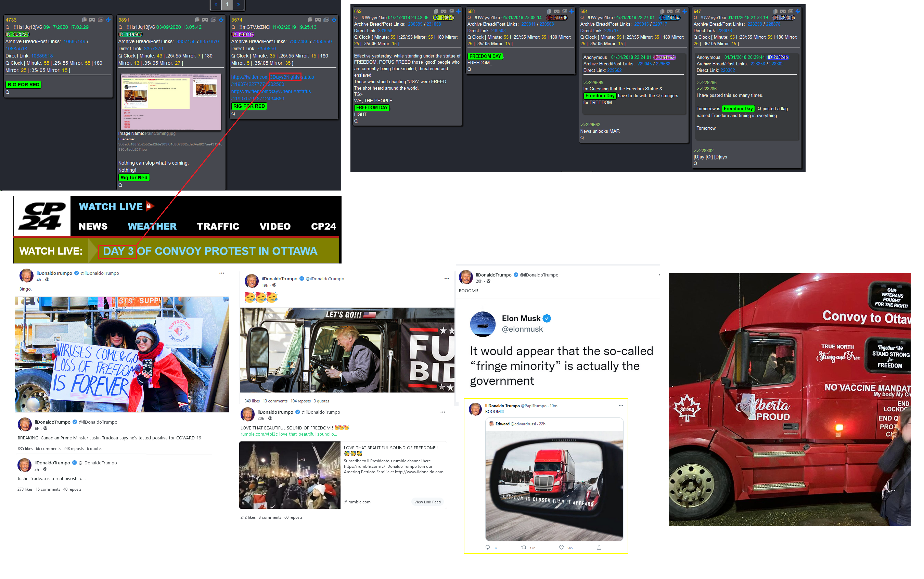
Task: Click the blue move arrows on post 4736
Action: pyautogui.click(x=108, y=20)
